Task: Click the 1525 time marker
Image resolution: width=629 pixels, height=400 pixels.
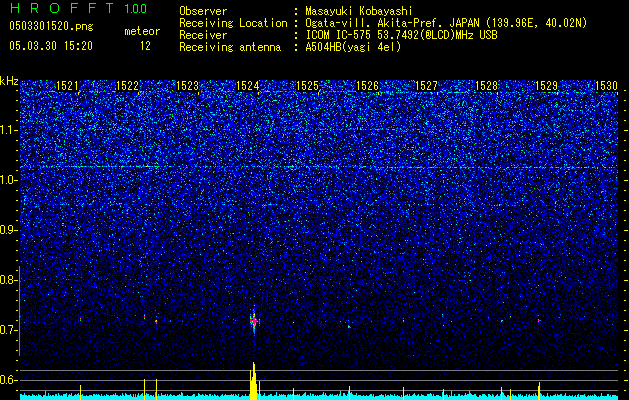Action: click(x=307, y=86)
